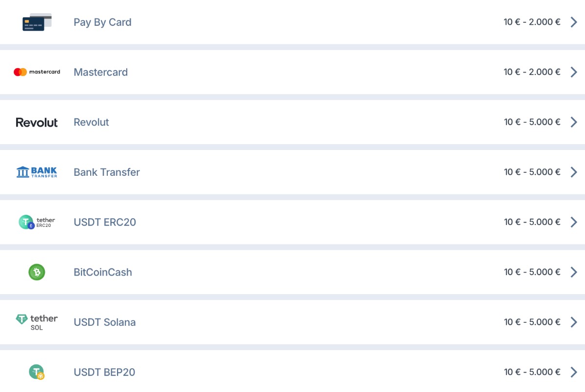
Task: Click the credit card icon
Action: tap(37, 22)
